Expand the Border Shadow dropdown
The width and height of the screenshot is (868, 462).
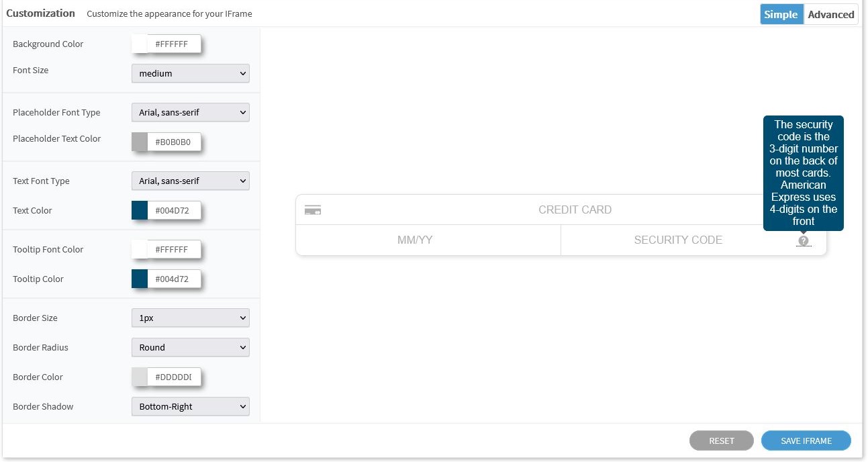[x=190, y=406]
